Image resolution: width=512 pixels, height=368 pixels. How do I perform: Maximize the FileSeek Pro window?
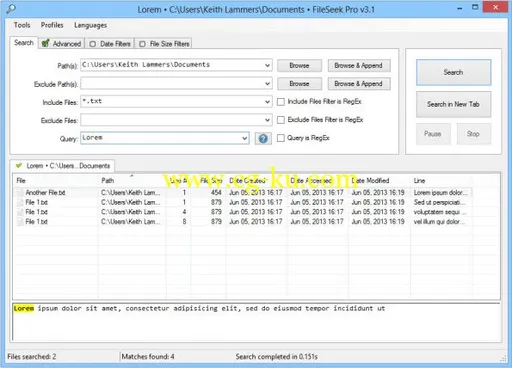point(475,7)
